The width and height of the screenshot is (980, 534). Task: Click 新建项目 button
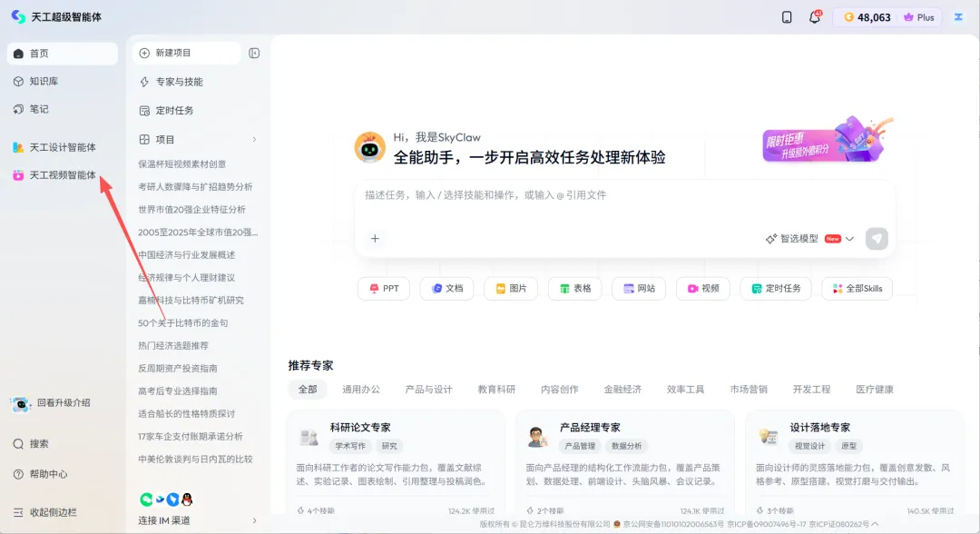pos(186,54)
